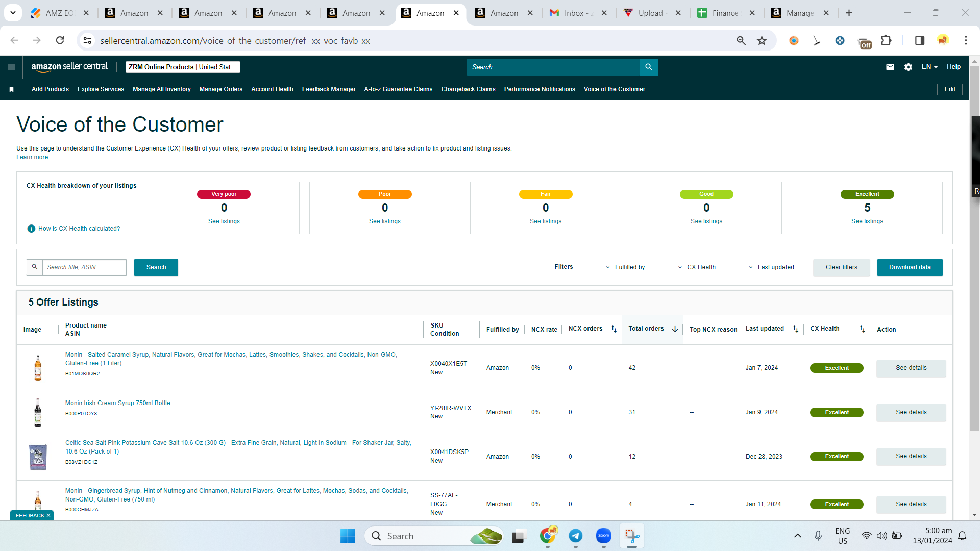
Task: Open the EN language dropdown
Action: [x=929, y=67]
